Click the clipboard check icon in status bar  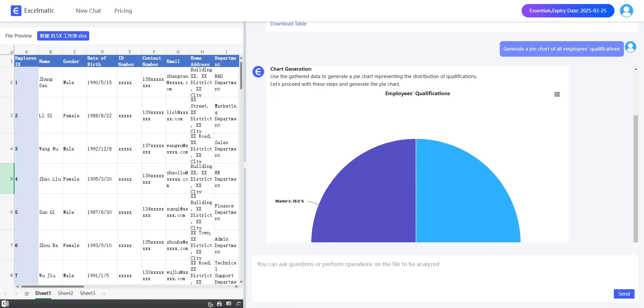219,304
